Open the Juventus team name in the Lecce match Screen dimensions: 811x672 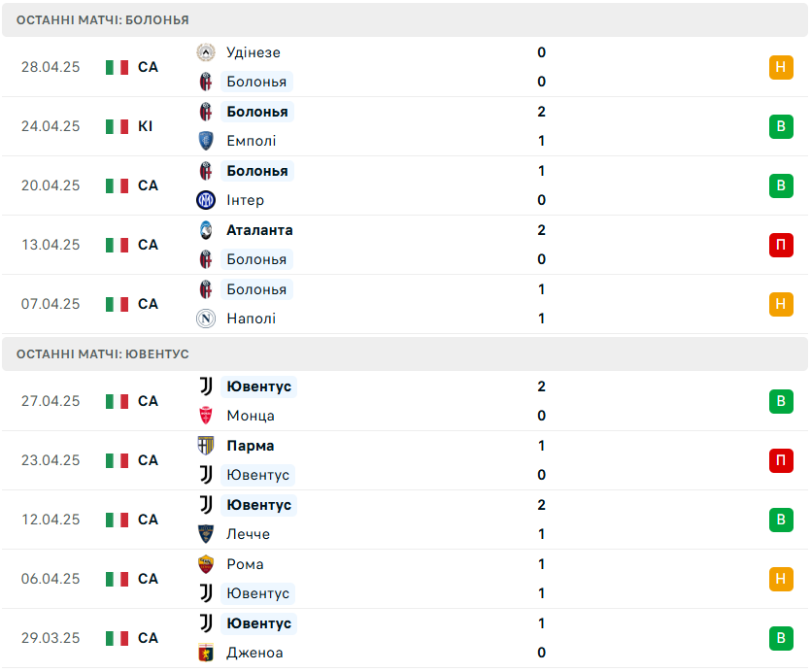click(258, 505)
